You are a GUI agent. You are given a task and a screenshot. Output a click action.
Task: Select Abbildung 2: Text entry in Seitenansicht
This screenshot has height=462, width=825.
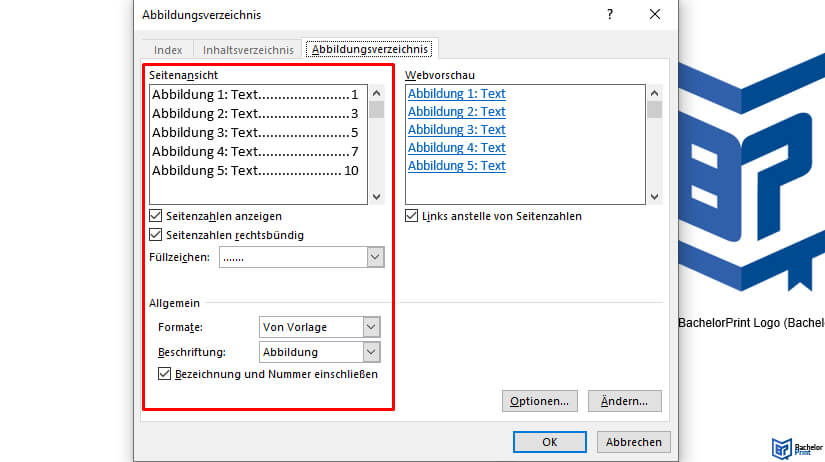click(255, 114)
